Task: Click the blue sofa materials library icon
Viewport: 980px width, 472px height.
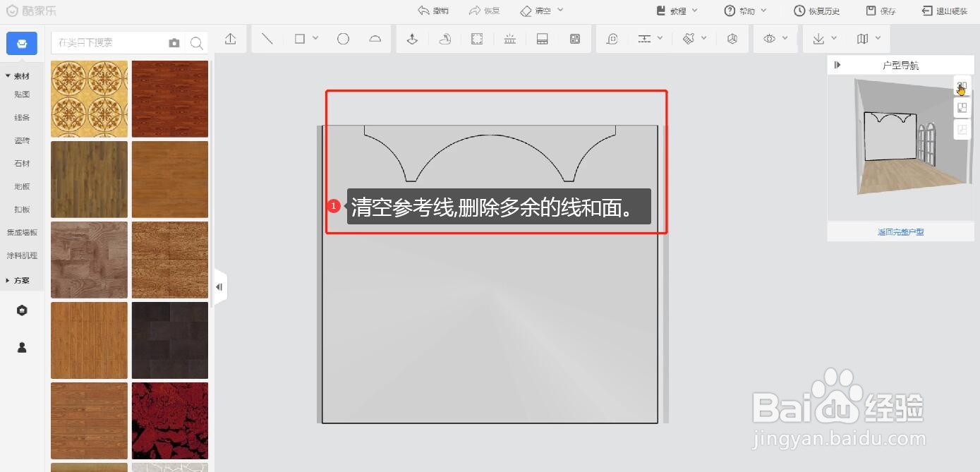Action: click(x=22, y=44)
